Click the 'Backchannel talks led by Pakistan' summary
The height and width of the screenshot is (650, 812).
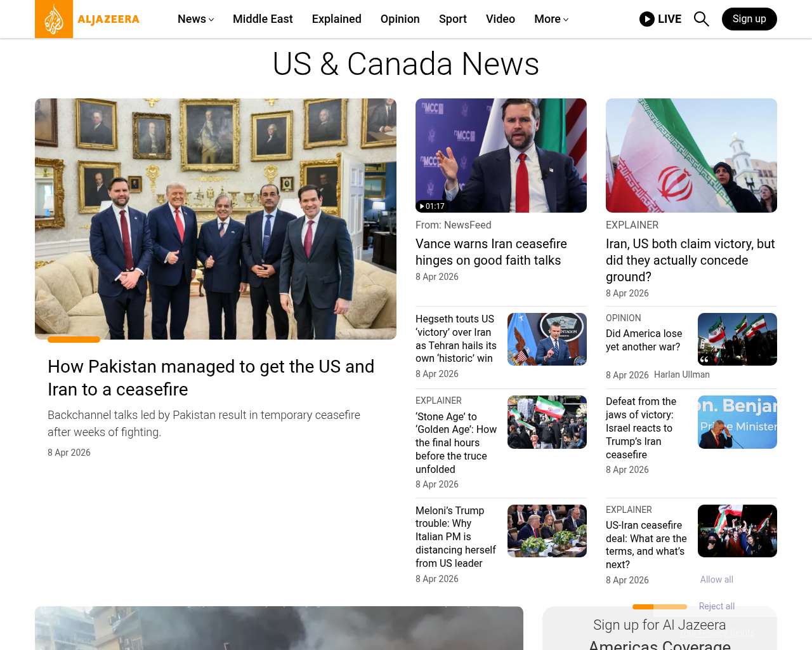pos(204,423)
